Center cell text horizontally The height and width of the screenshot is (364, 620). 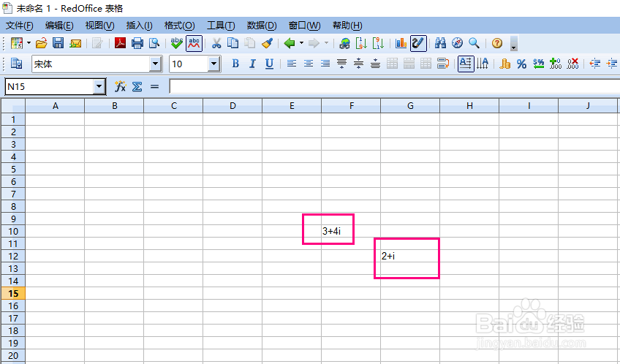(x=309, y=64)
